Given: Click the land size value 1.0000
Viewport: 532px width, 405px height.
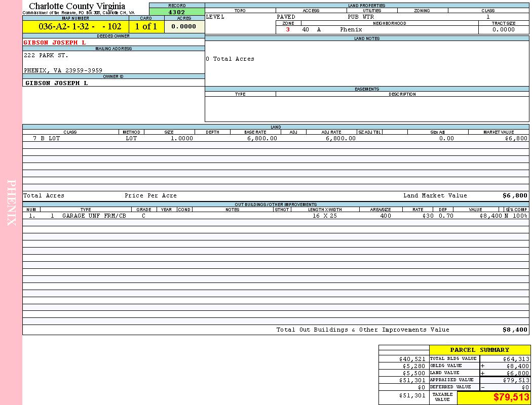Looking at the screenshot, I should tap(182, 138).
